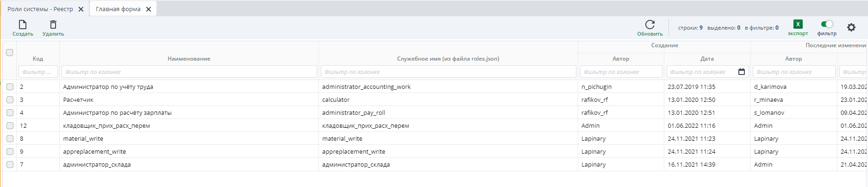Screen dimensions: 868x187
Task: Close the Главная форма tab
Action: [x=149, y=9]
